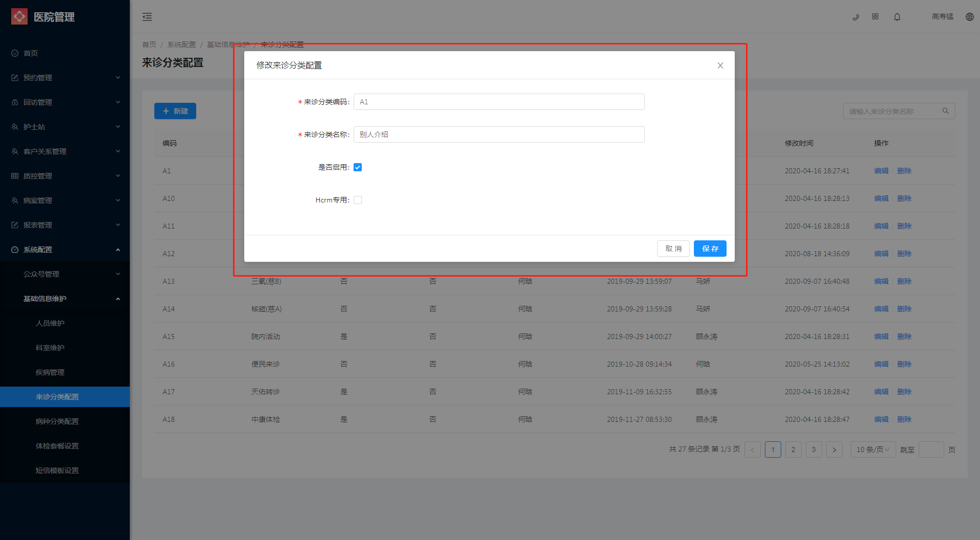Viewport: 980px width, 540px height.
Task: Open the 10 条/页 page size dropdown
Action: [873, 449]
